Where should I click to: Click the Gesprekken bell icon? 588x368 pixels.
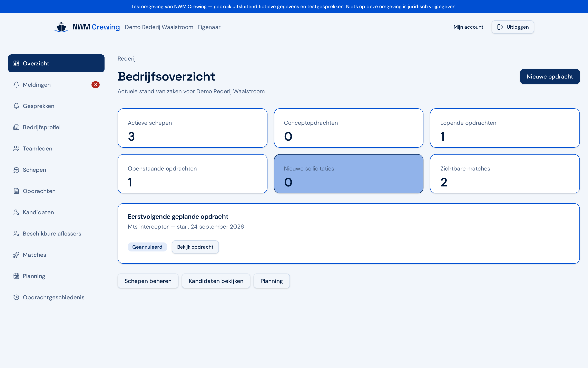16,106
